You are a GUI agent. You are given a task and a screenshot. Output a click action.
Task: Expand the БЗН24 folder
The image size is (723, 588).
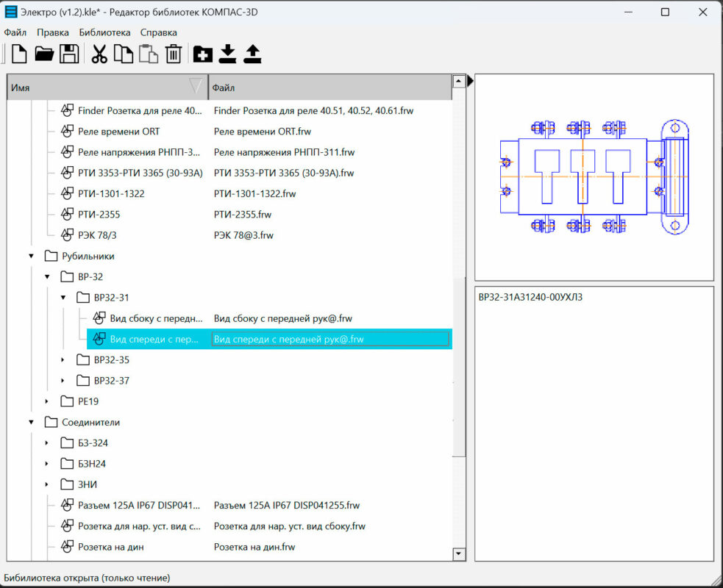(47, 464)
